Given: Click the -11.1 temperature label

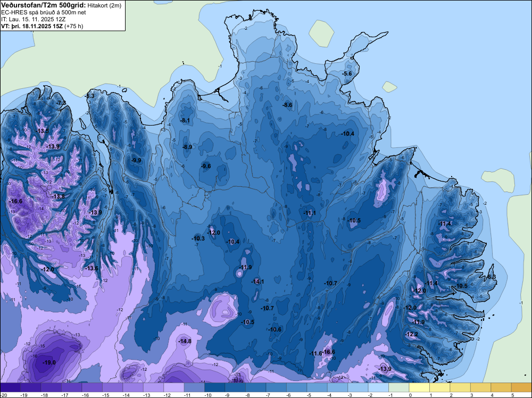Looking at the screenshot, I should (310, 213).
